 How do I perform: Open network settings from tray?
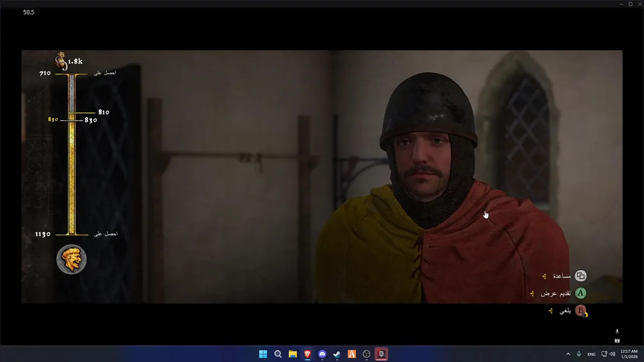[x=604, y=354]
